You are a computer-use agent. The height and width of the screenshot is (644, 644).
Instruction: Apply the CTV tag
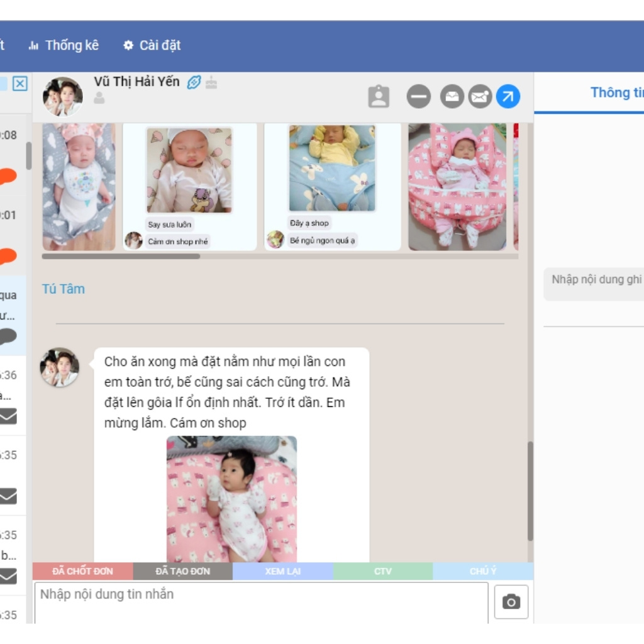click(x=383, y=571)
